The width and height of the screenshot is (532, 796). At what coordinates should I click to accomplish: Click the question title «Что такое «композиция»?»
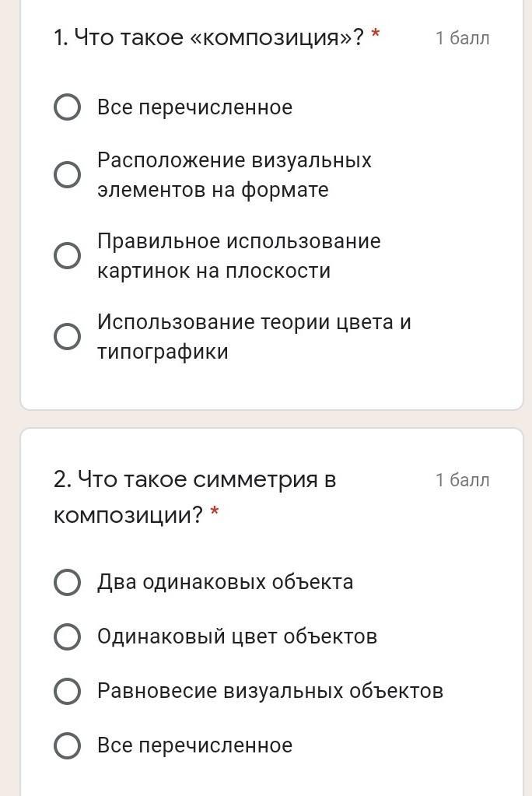[x=208, y=37]
